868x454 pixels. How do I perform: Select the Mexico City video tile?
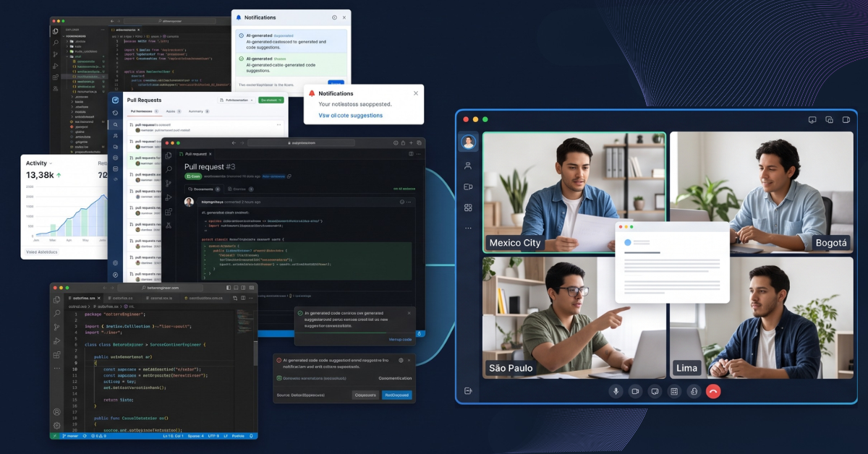tap(574, 192)
